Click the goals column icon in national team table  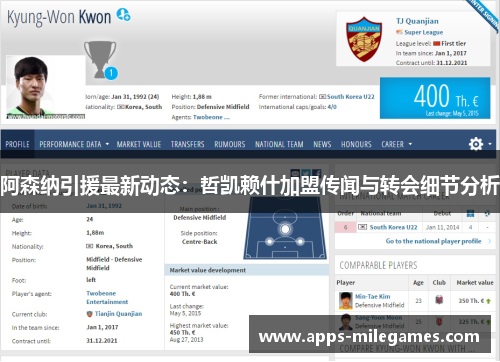[487, 213]
